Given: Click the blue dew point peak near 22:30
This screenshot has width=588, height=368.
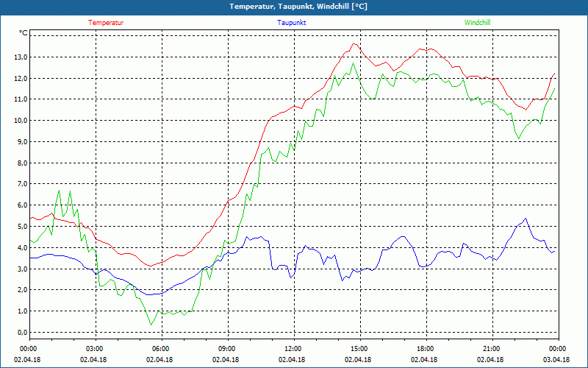Looking at the screenshot, I should (526, 218).
